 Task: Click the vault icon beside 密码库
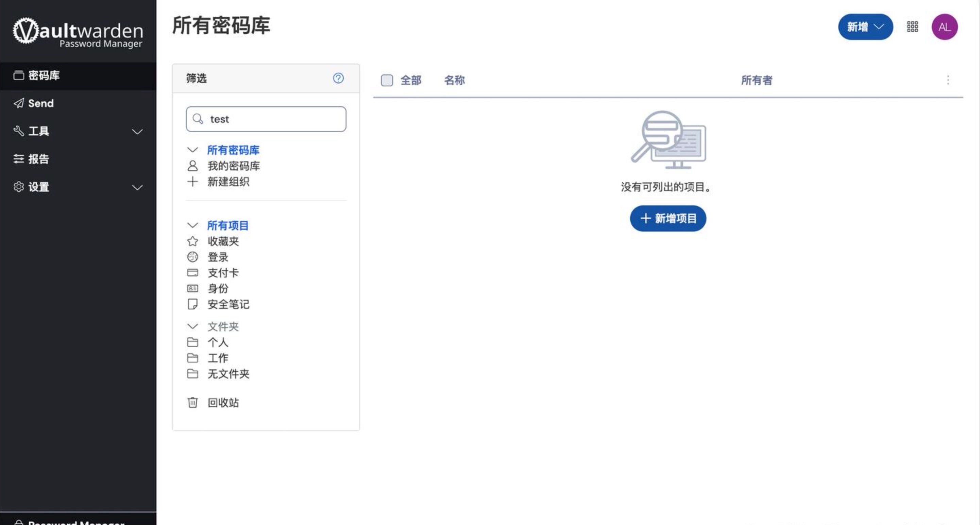(x=19, y=75)
